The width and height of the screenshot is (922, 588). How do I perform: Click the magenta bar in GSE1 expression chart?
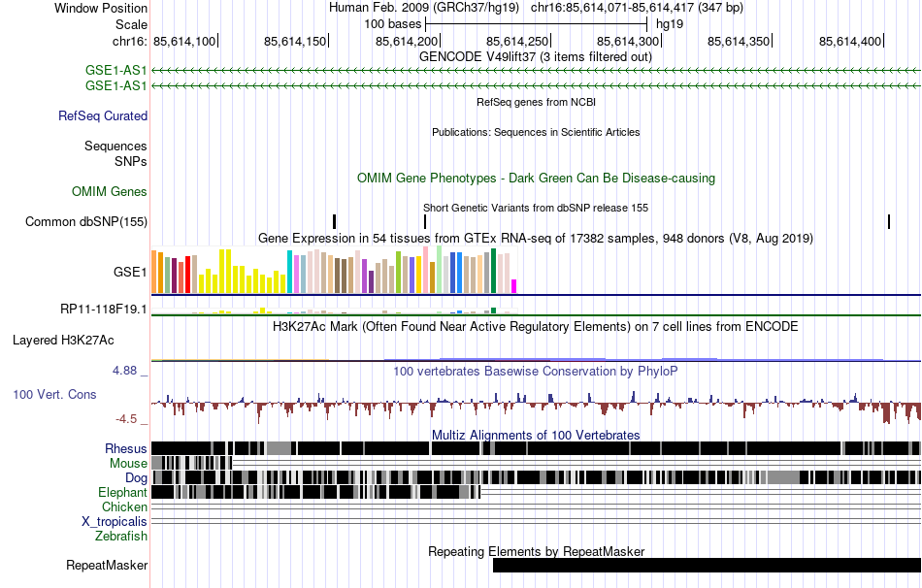click(514, 286)
